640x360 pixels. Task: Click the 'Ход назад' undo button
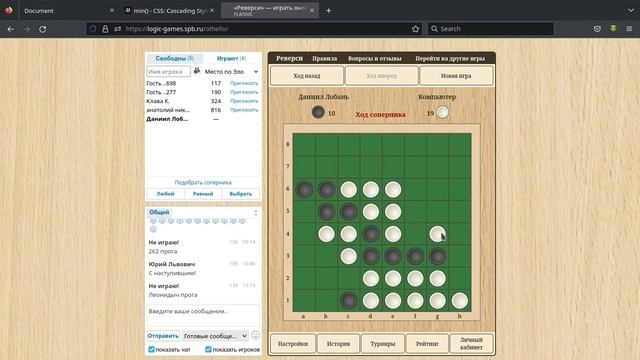[307, 76]
